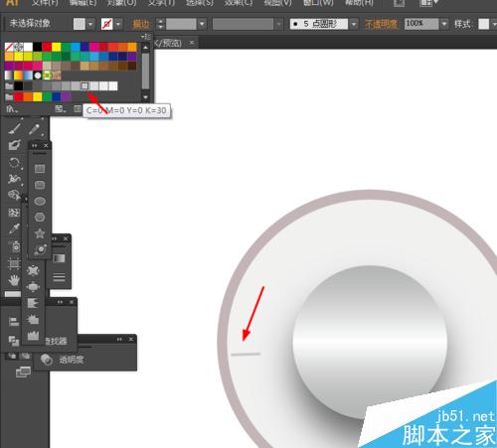Select the Paintbrush tool
The image size is (497, 448).
pyautogui.click(x=14, y=129)
